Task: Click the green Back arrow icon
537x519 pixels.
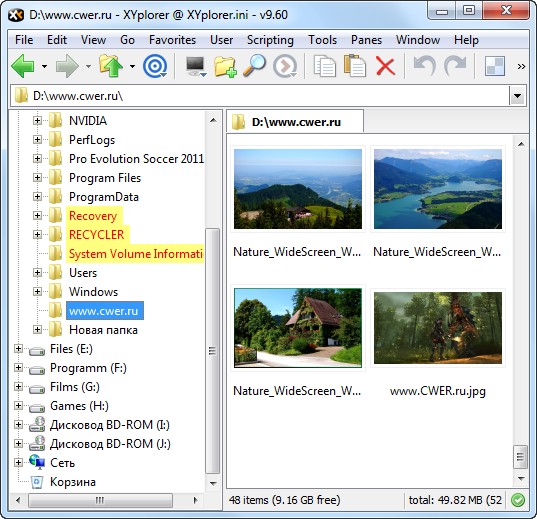Action: (x=23, y=66)
